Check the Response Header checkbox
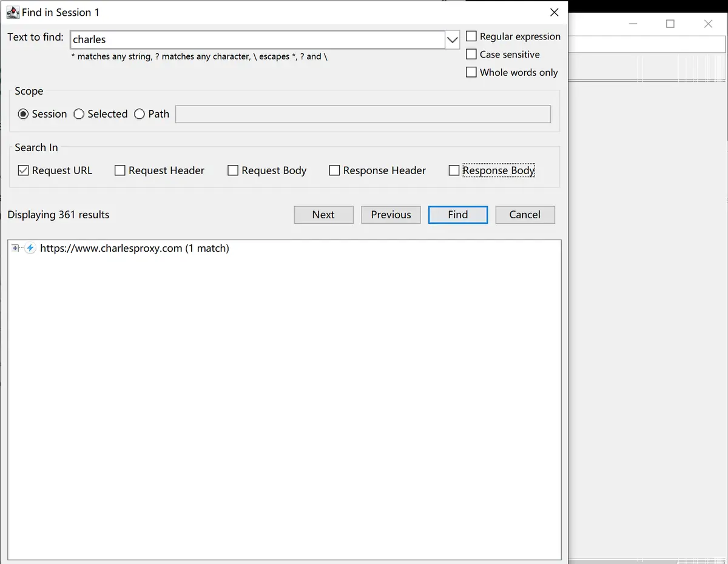 334,170
